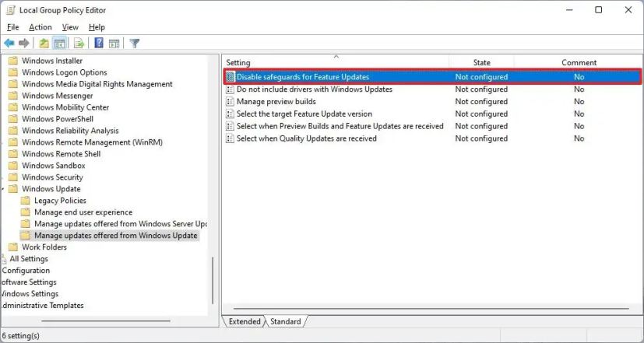Click folder icon next to Windows Sandbox
Image resolution: width=644 pixels, height=343 pixels.
coord(13,166)
